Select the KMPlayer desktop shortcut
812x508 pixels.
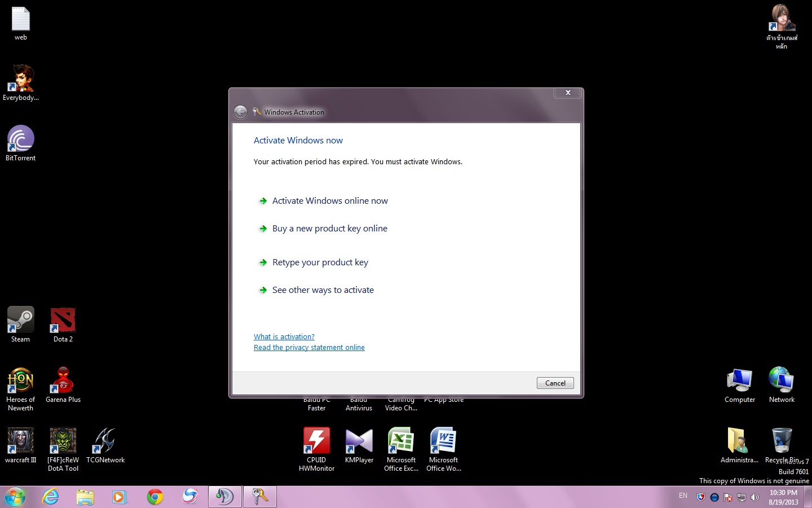(359, 446)
